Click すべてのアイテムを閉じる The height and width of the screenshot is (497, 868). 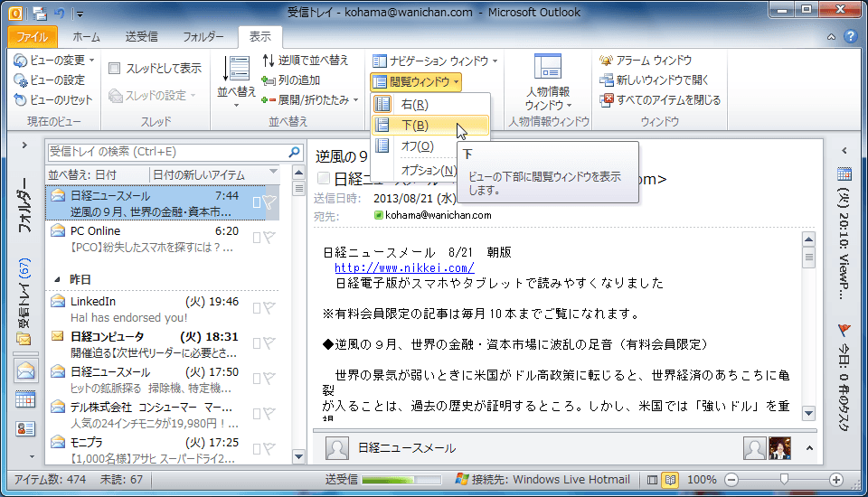click(660, 100)
